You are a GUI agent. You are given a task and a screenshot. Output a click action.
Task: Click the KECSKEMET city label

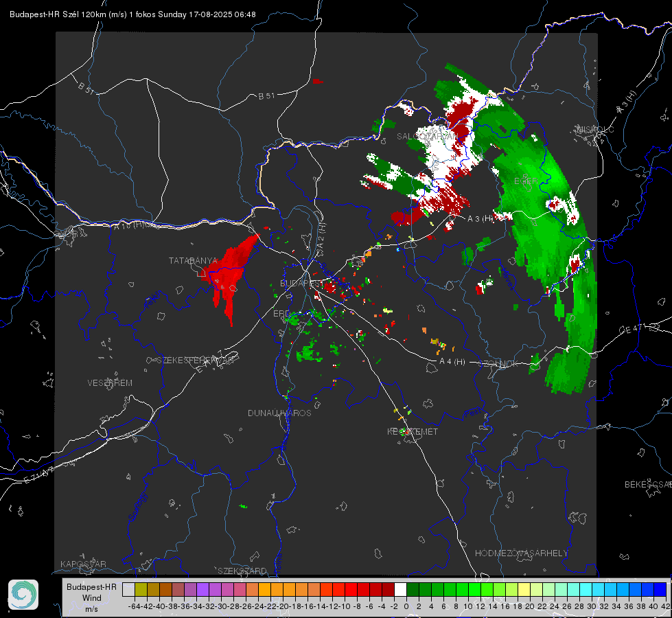(x=413, y=431)
